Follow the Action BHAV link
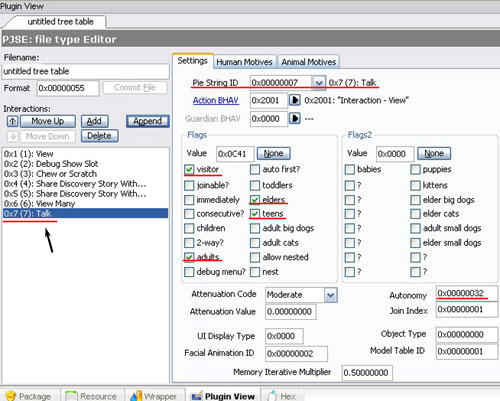Viewport: 500px width, 401px height. [216, 100]
